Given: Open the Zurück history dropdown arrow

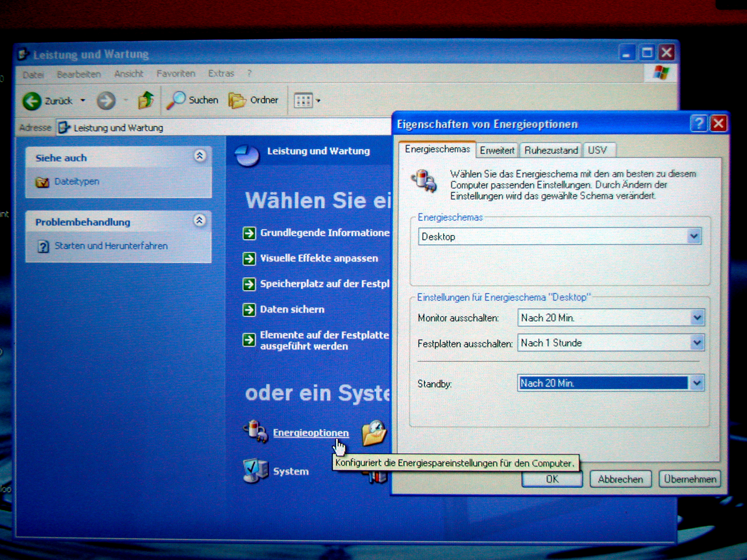Looking at the screenshot, I should tap(83, 101).
